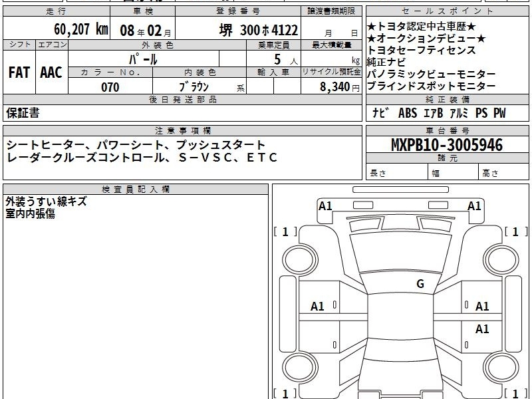Screen dimensions: 532x399
Task: Select the PW equipment code
Action: point(499,112)
